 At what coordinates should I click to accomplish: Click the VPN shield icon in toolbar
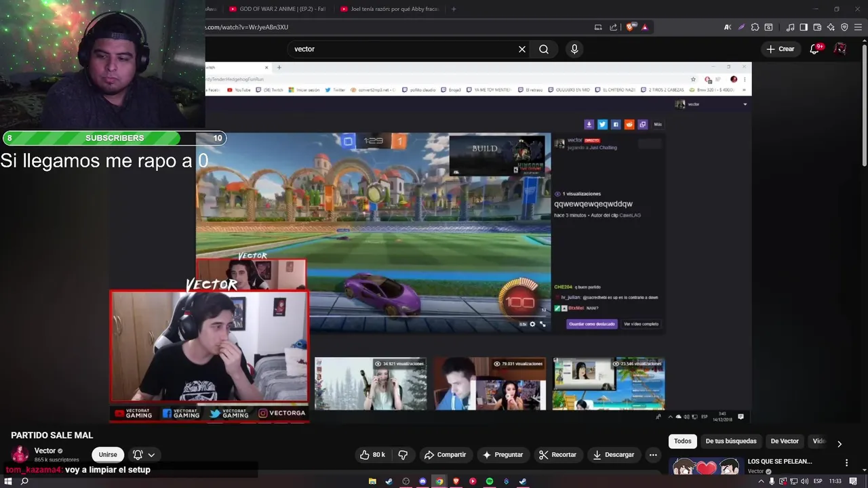[x=844, y=27]
